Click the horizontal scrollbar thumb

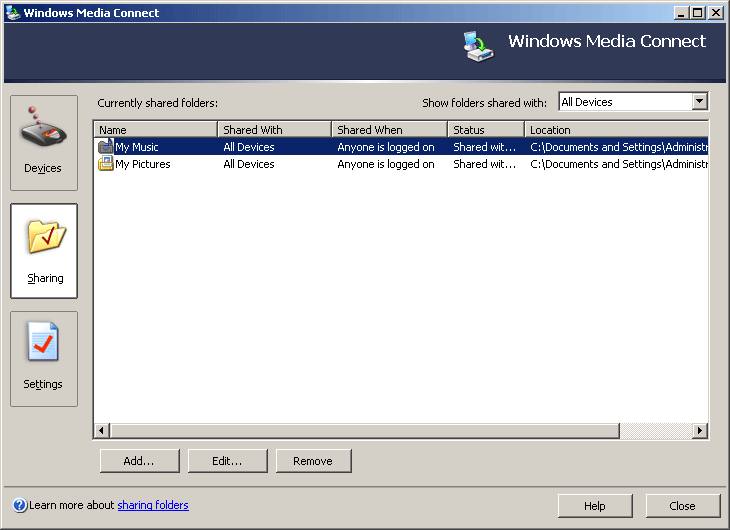pos(365,430)
